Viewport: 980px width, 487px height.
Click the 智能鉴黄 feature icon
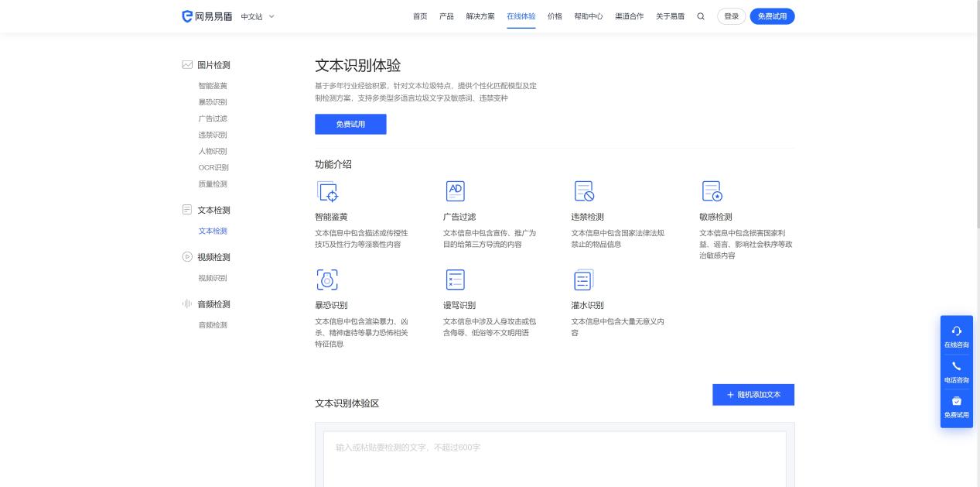pyautogui.click(x=327, y=191)
